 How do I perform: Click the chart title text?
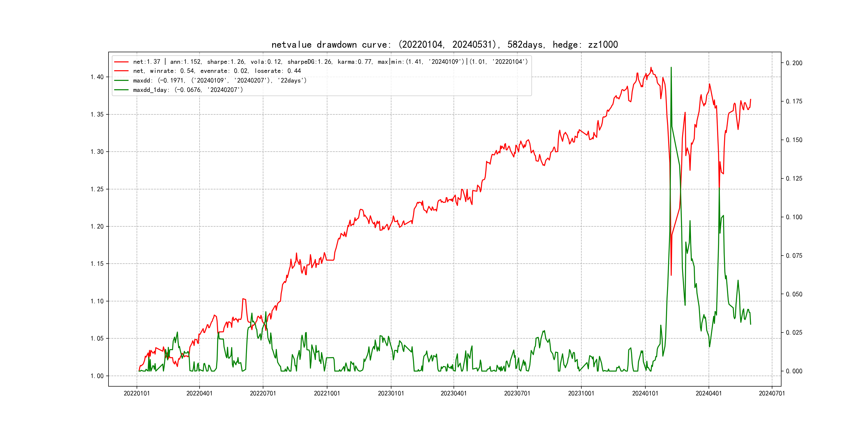pos(444,45)
